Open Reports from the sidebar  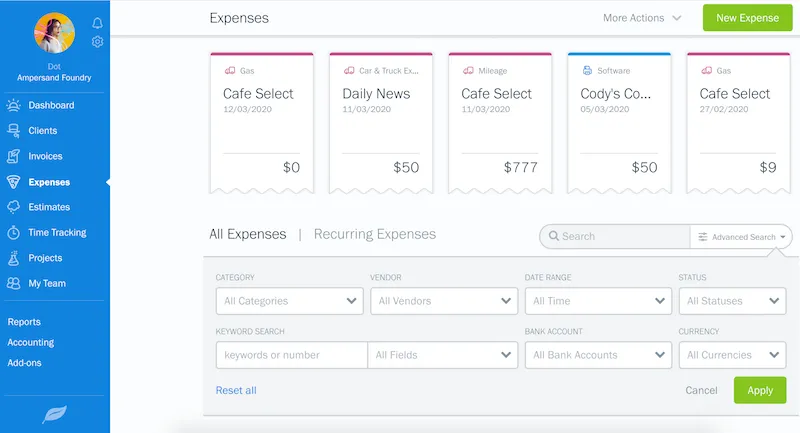[24, 322]
